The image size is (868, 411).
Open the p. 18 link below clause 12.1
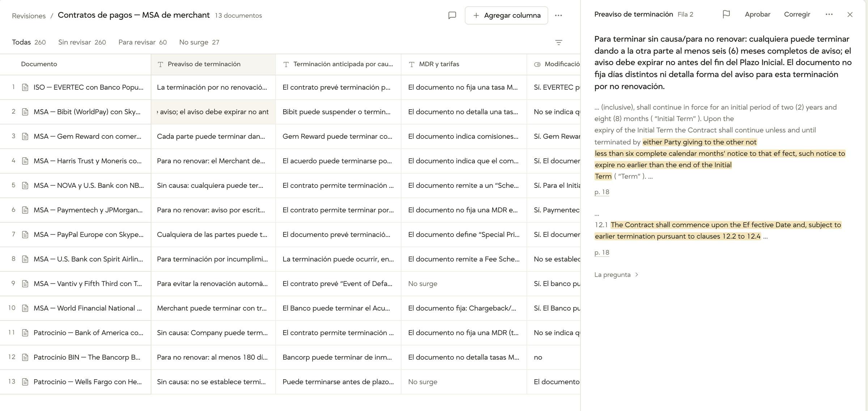[602, 253]
